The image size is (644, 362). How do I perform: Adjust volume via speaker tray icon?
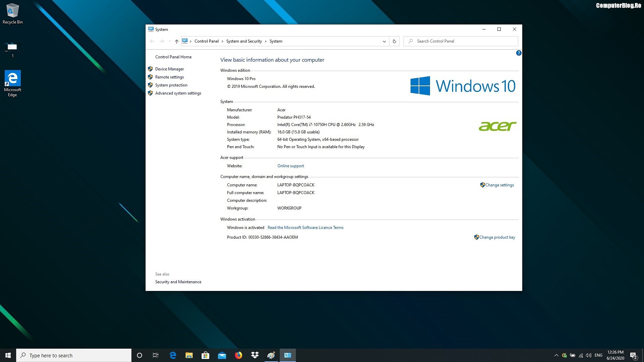pos(589,355)
